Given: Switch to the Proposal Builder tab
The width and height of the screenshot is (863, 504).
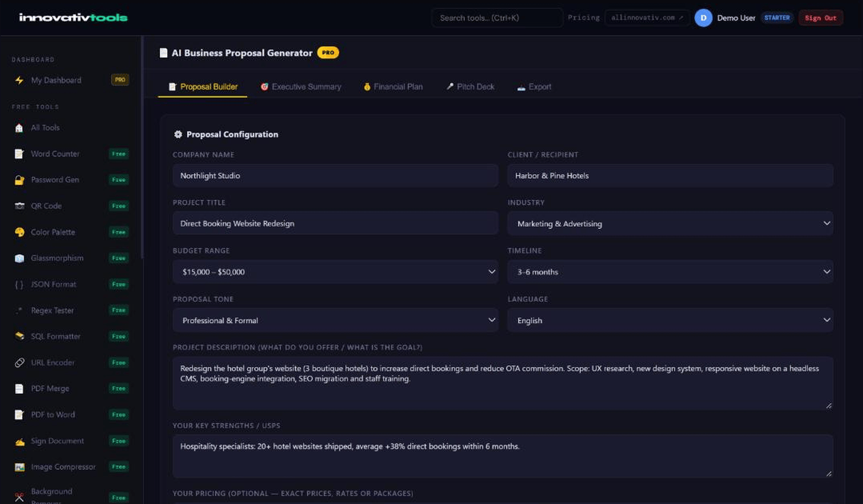Looking at the screenshot, I should [x=203, y=87].
